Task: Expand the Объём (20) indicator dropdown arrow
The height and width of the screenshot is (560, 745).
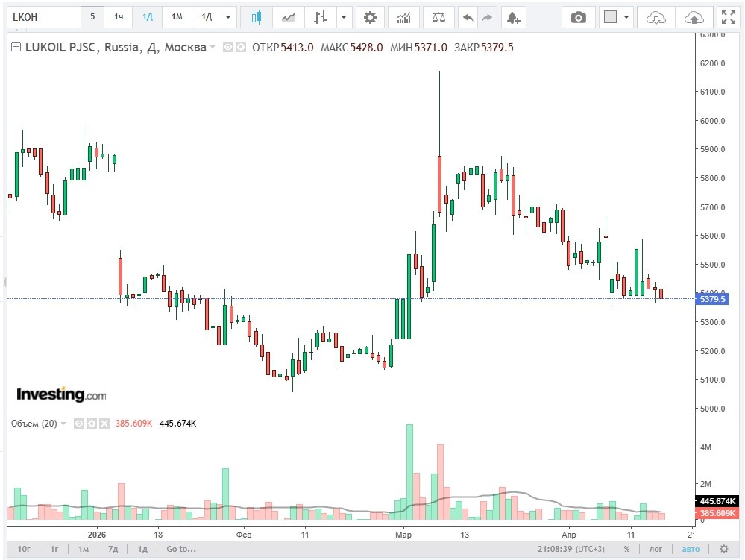Action: click(x=63, y=424)
